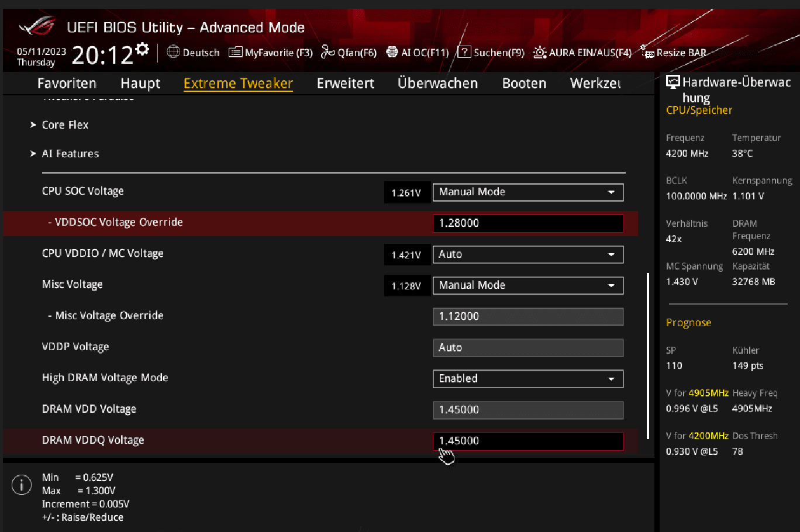The width and height of the screenshot is (800, 532).
Task: Click DRAM VDDQ Voltage value field
Action: [x=528, y=441]
